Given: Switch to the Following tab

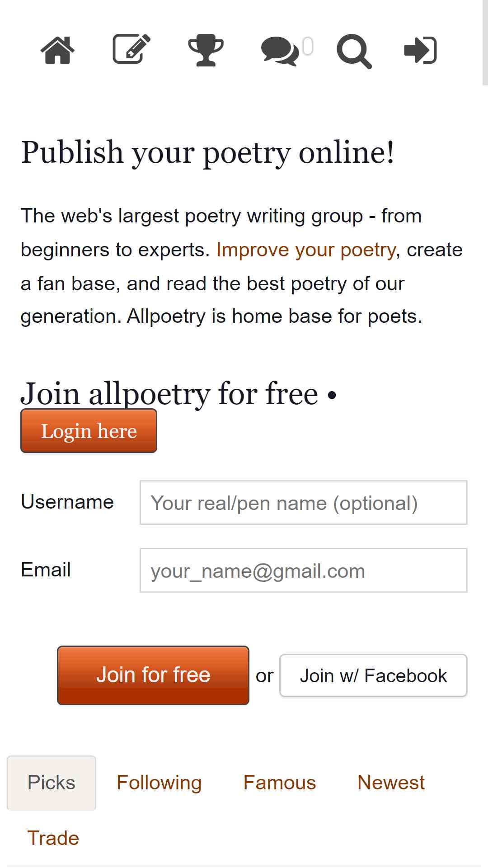Looking at the screenshot, I should (159, 783).
